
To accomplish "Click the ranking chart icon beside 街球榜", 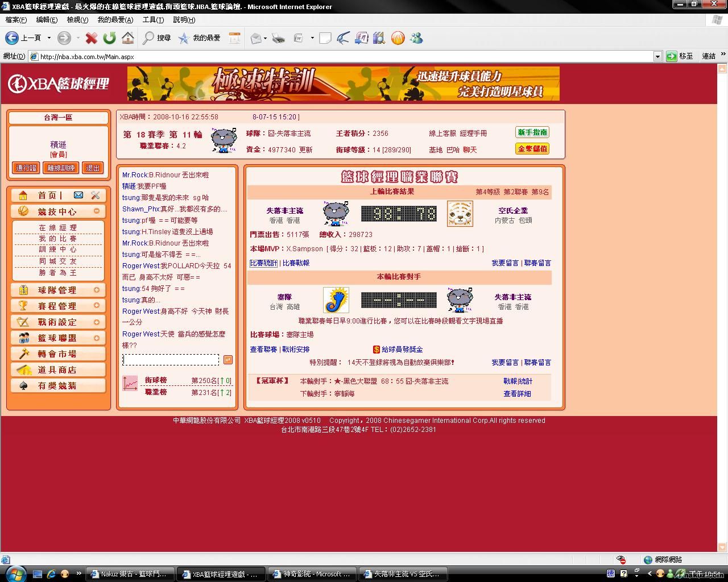I will point(130,384).
